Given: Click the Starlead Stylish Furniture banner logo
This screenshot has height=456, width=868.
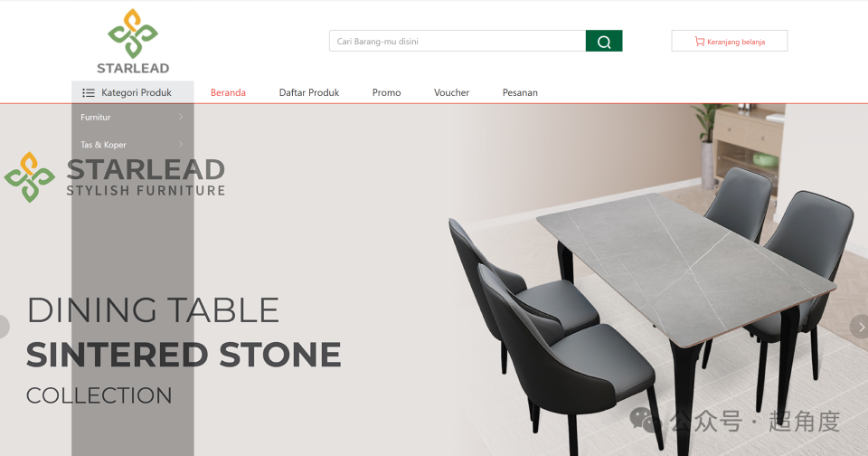Looking at the screenshot, I should click(115, 177).
